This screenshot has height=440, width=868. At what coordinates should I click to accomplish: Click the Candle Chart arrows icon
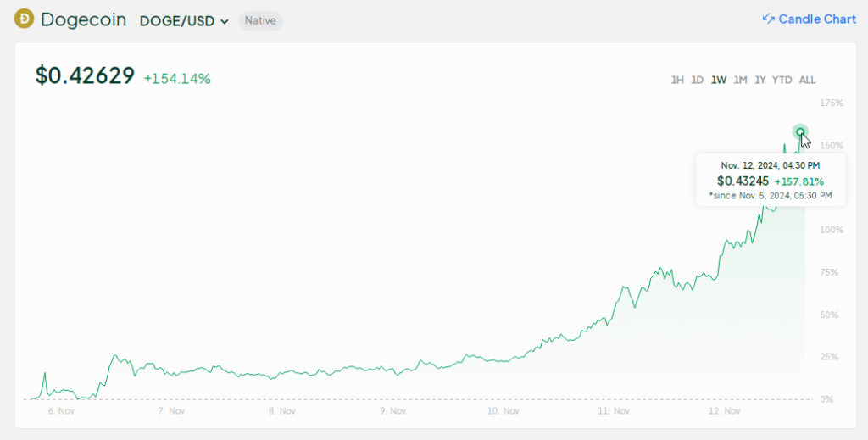tap(769, 19)
